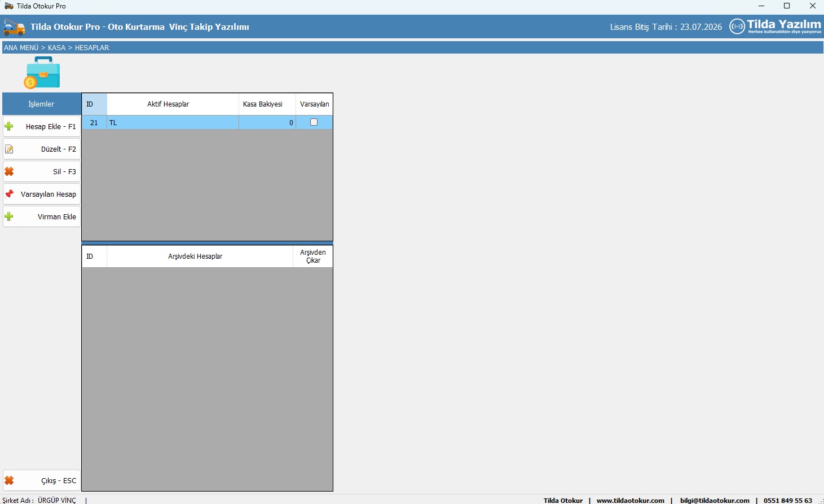Image resolution: width=824 pixels, height=504 pixels.
Task: Click the İşlemler panel header
Action: [x=41, y=104]
